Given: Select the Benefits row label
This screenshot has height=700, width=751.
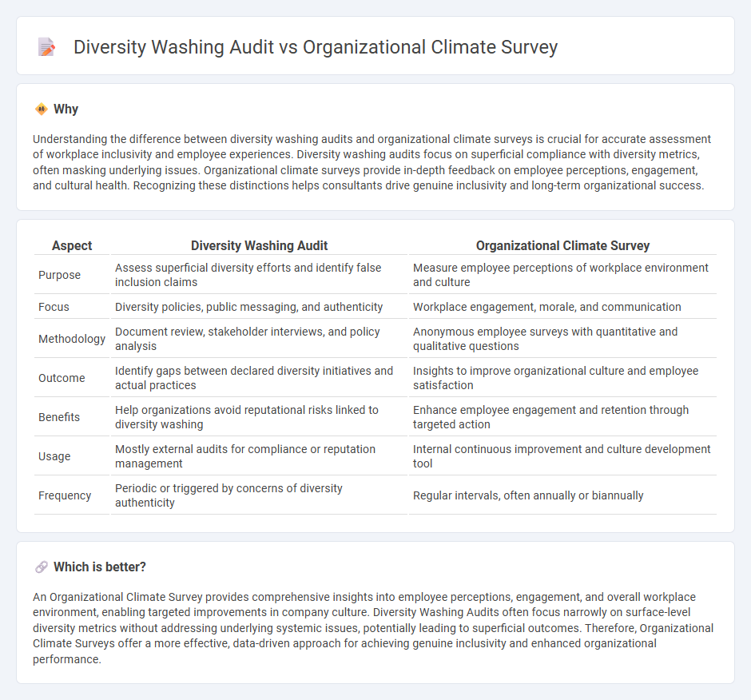Looking at the screenshot, I should (59, 417).
